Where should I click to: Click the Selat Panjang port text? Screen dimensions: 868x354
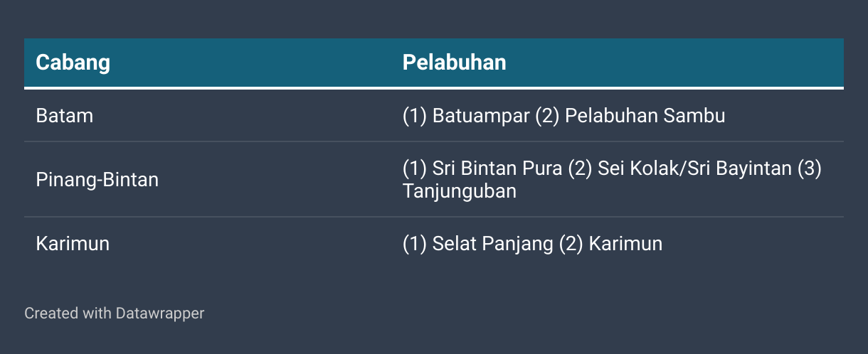point(493,244)
